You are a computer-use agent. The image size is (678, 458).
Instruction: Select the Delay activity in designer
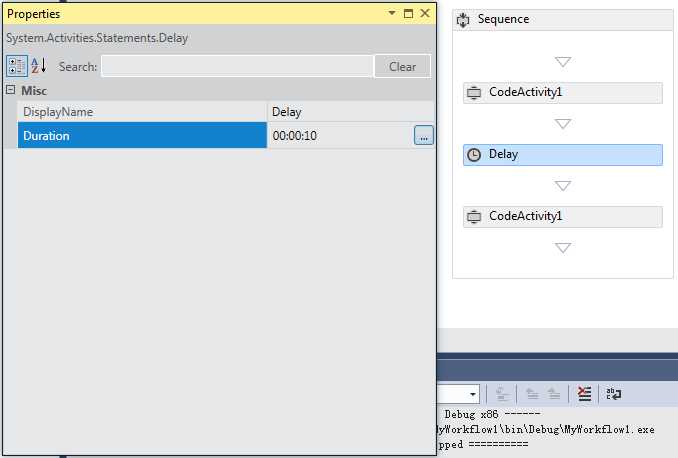(x=563, y=155)
